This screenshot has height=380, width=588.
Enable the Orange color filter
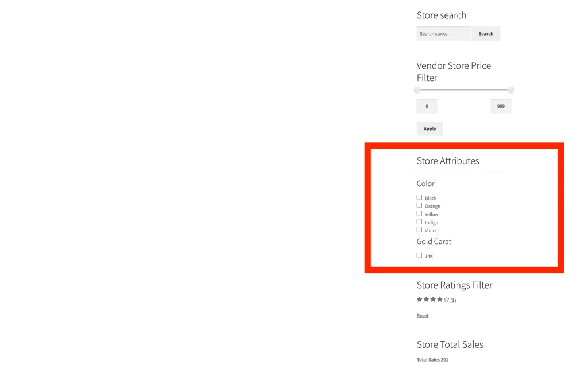[419, 205]
